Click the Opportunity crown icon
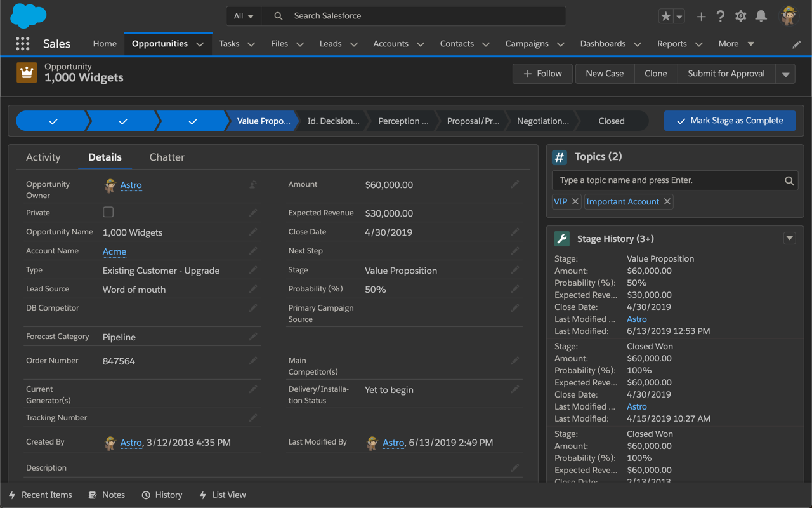 (x=27, y=72)
